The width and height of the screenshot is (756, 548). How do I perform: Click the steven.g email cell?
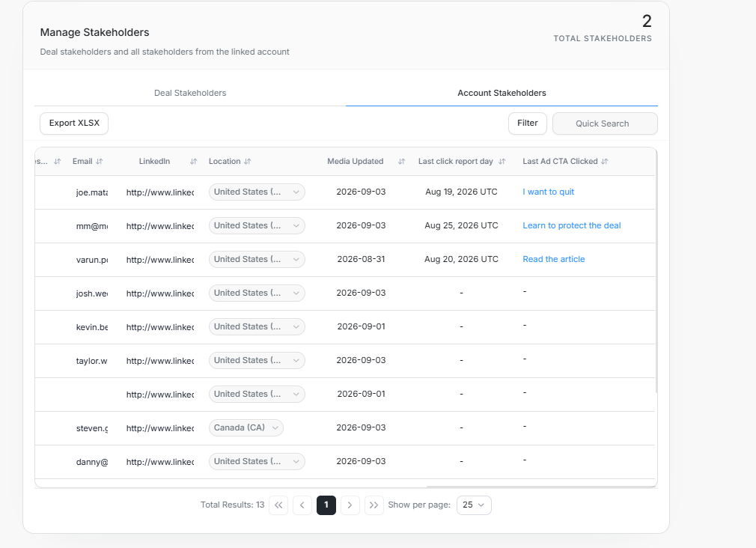coord(92,428)
